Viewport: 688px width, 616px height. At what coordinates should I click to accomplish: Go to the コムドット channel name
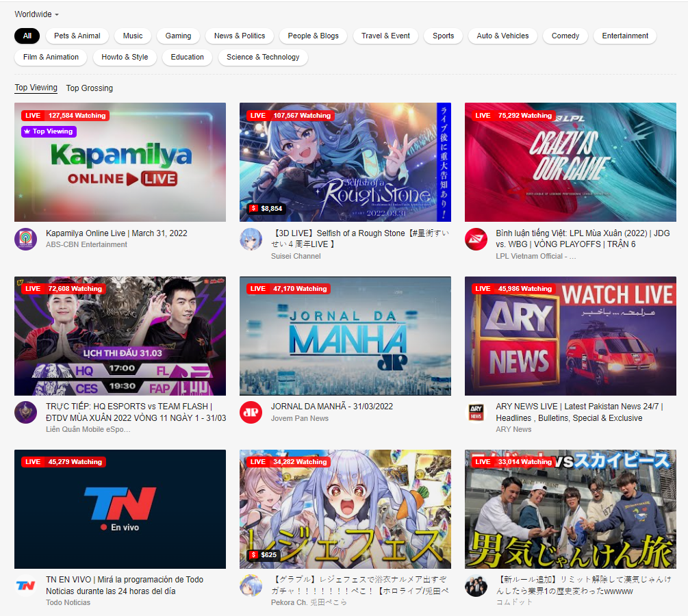[x=514, y=602]
